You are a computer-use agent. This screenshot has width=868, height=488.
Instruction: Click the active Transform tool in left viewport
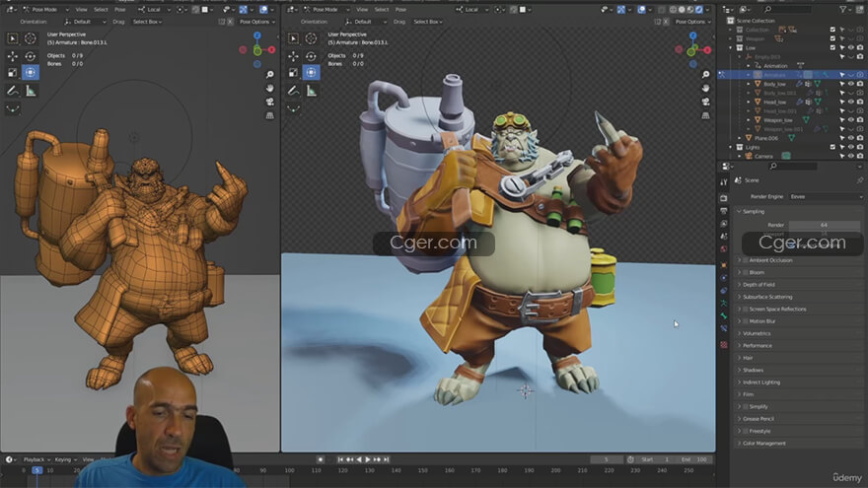(x=31, y=73)
